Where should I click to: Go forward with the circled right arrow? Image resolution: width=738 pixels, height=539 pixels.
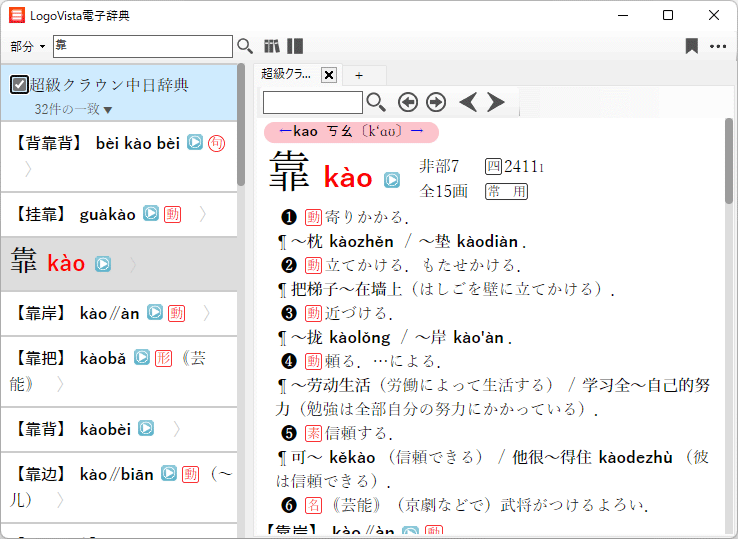(436, 102)
